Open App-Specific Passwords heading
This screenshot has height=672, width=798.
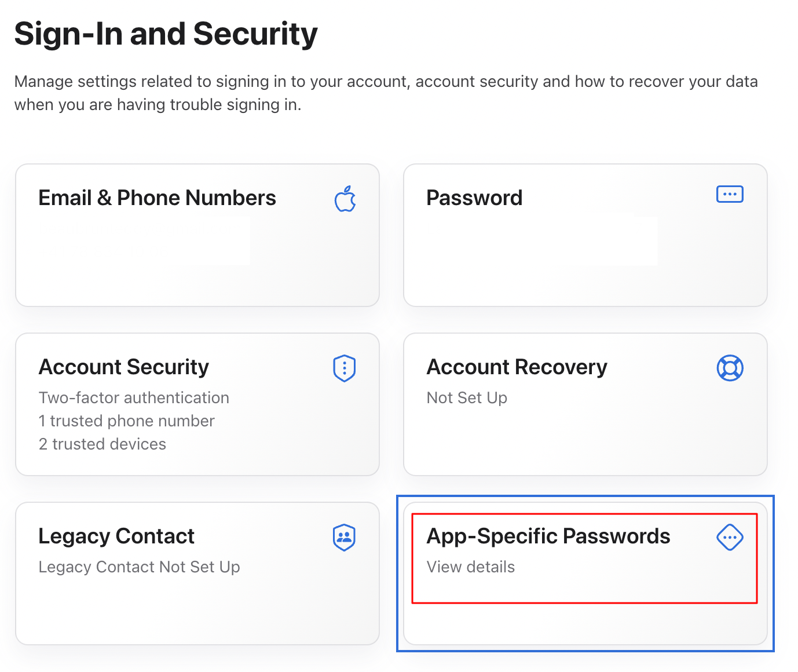click(x=548, y=536)
